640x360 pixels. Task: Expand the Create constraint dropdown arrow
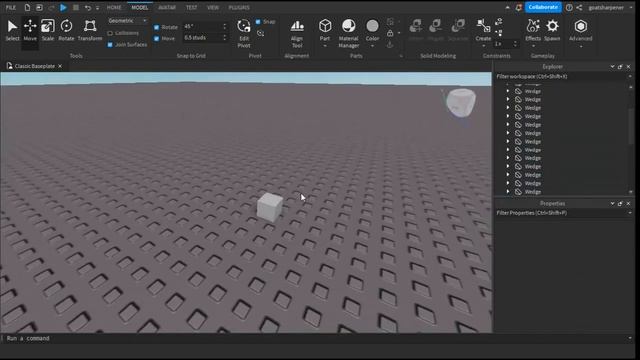tap(483, 46)
